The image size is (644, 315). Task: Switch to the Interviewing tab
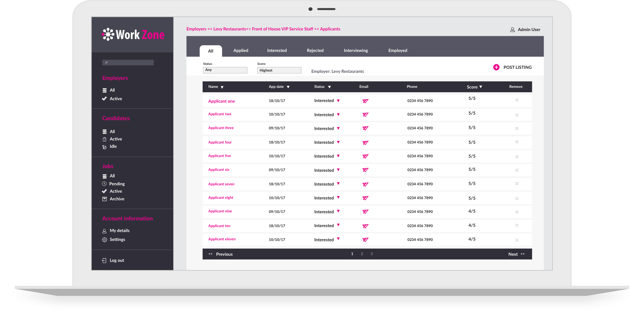[x=356, y=50]
